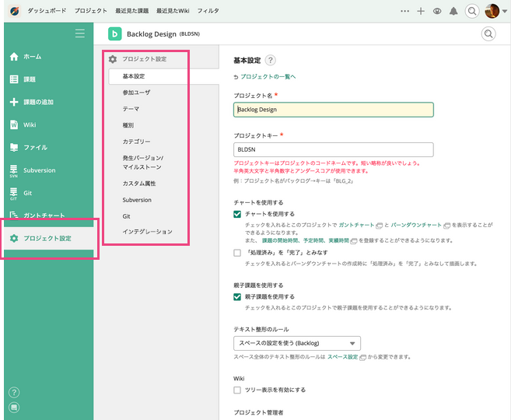This screenshot has width=511, height=420.
Task: Open the user avatar menu
Action: point(492,11)
